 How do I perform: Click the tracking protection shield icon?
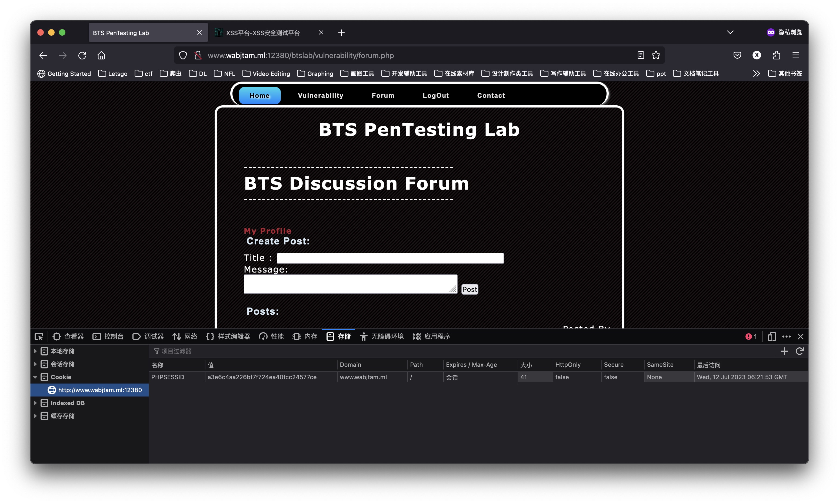(183, 55)
